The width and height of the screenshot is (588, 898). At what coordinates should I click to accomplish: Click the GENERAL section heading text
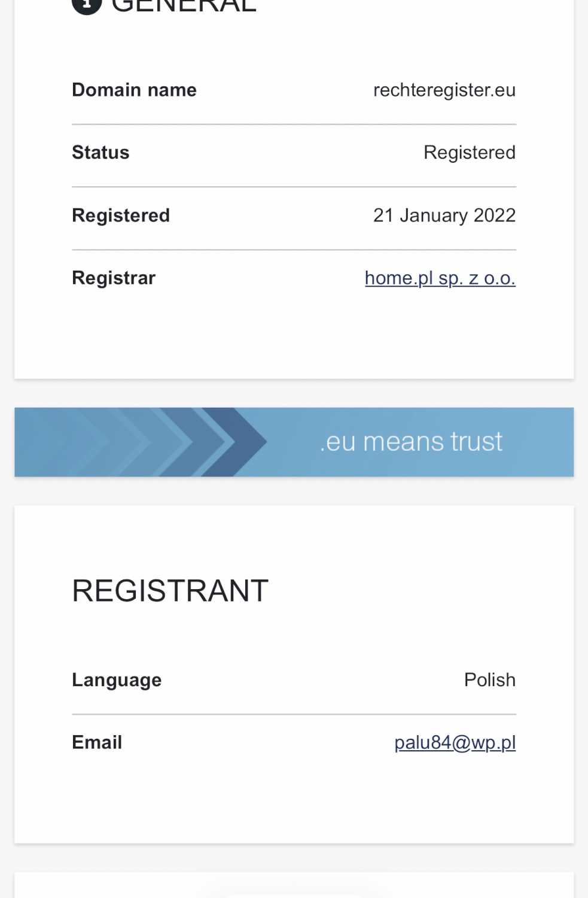coord(184,6)
